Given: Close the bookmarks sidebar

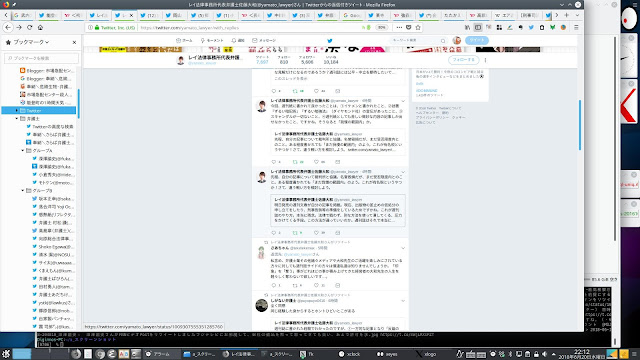Looking at the screenshot, I should tap(74, 42).
